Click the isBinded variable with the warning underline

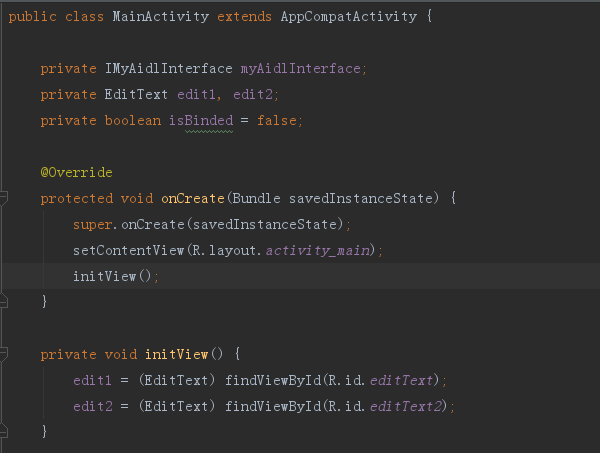tap(201, 121)
